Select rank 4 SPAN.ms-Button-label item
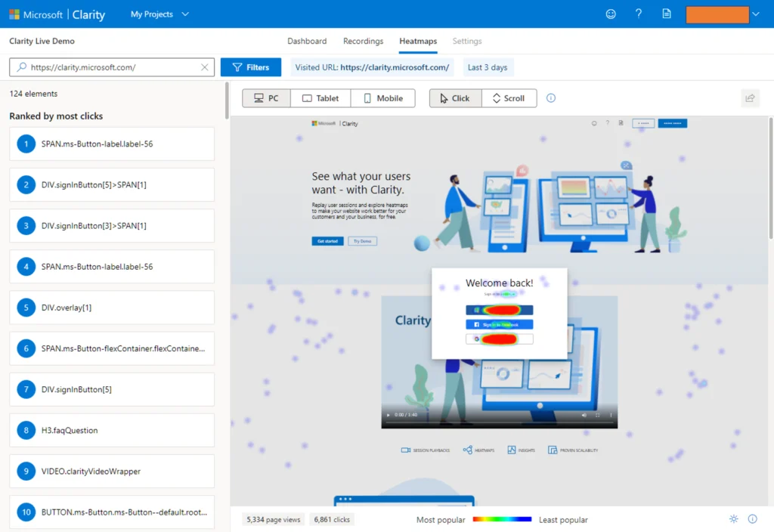This screenshot has height=532, width=774. [112, 267]
